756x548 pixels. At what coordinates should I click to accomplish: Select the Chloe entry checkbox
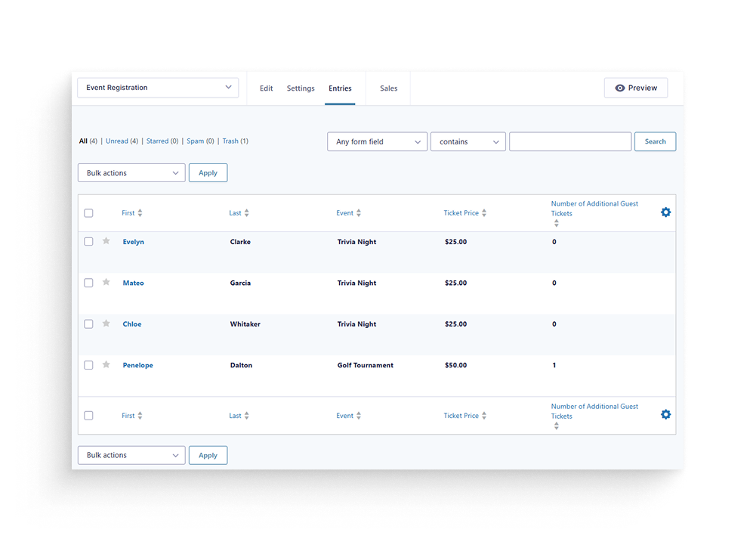(88, 324)
